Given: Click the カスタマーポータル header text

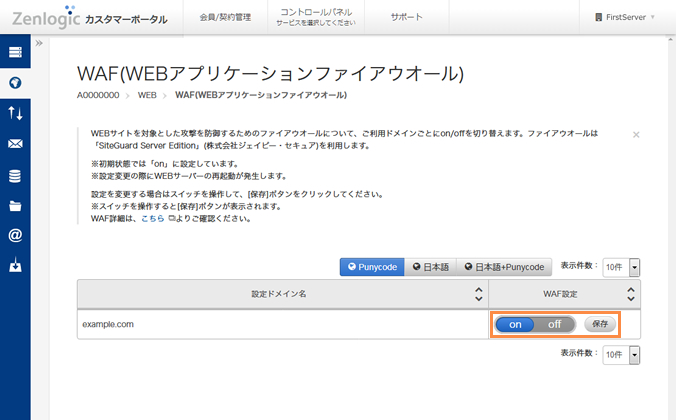Looking at the screenshot, I should [126, 19].
